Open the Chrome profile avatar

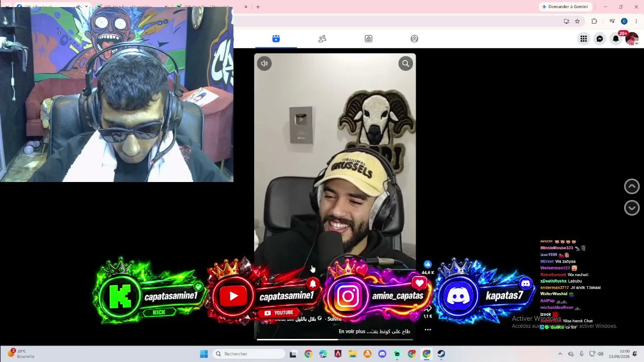624,21
